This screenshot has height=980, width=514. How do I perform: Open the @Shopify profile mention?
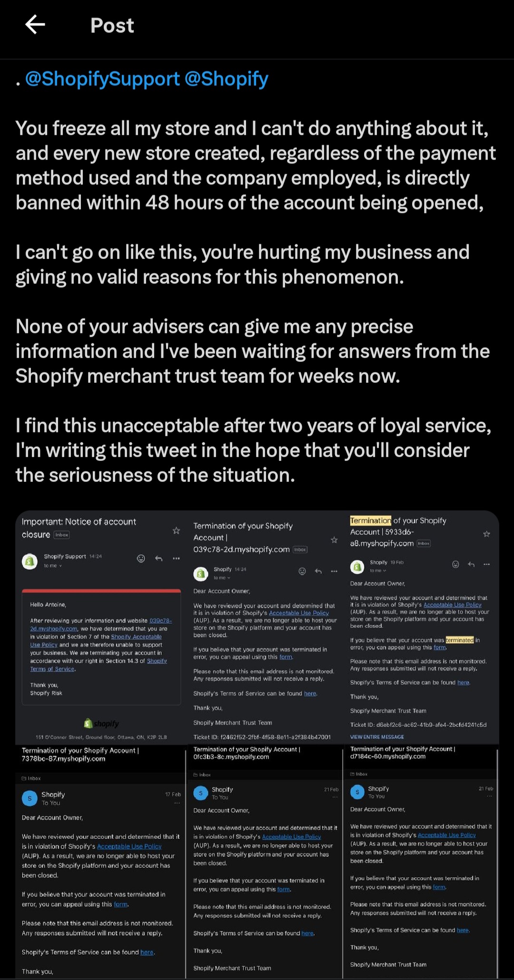[x=226, y=79]
